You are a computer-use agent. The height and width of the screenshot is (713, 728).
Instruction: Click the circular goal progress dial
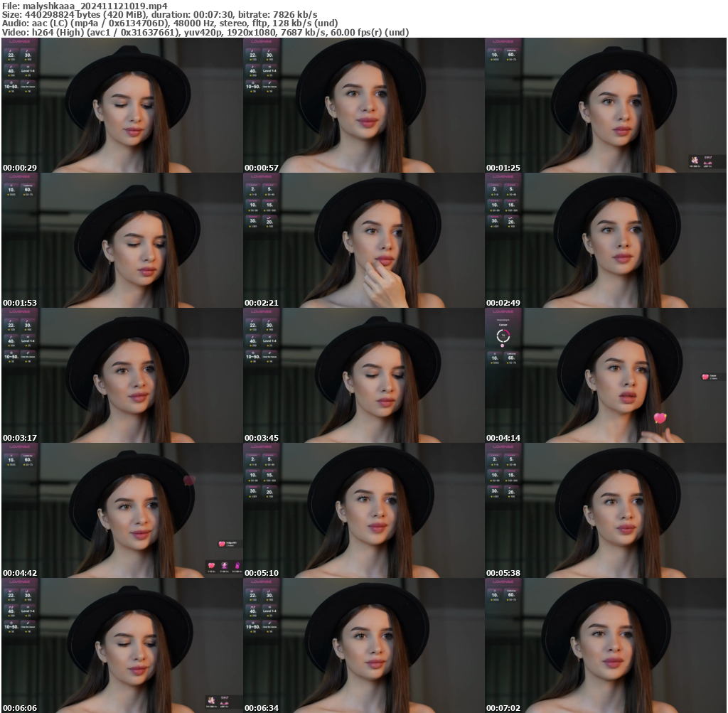pyautogui.click(x=503, y=336)
